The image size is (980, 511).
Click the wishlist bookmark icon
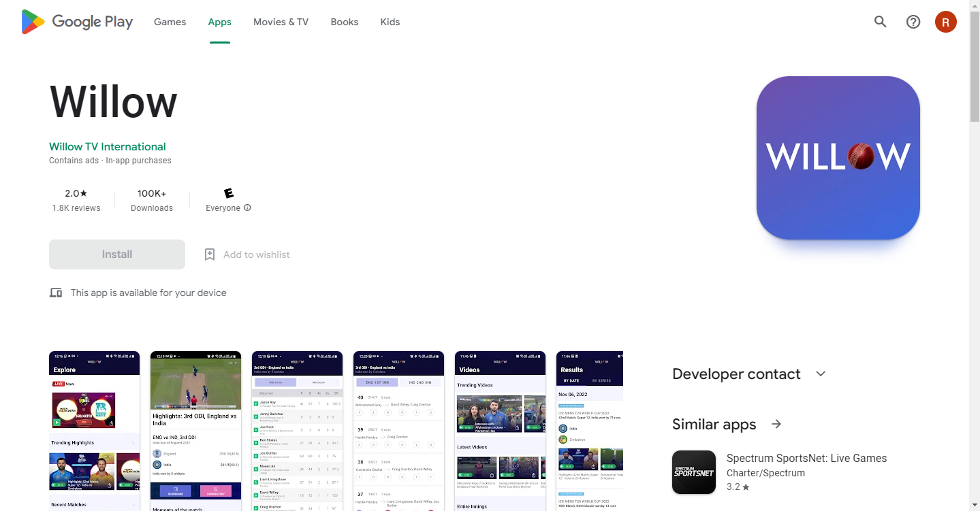click(x=210, y=254)
